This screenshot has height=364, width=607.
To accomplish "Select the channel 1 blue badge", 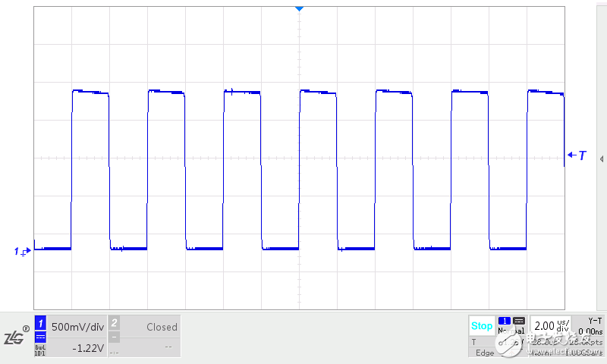I will 41,322.
